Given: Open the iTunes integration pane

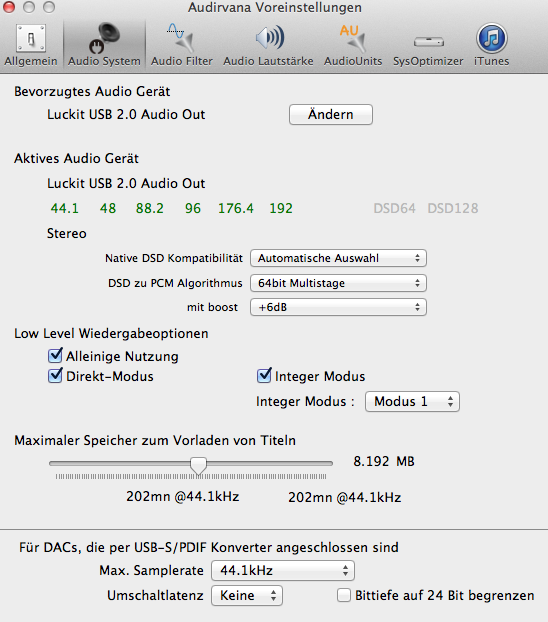Looking at the screenshot, I should [491, 45].
